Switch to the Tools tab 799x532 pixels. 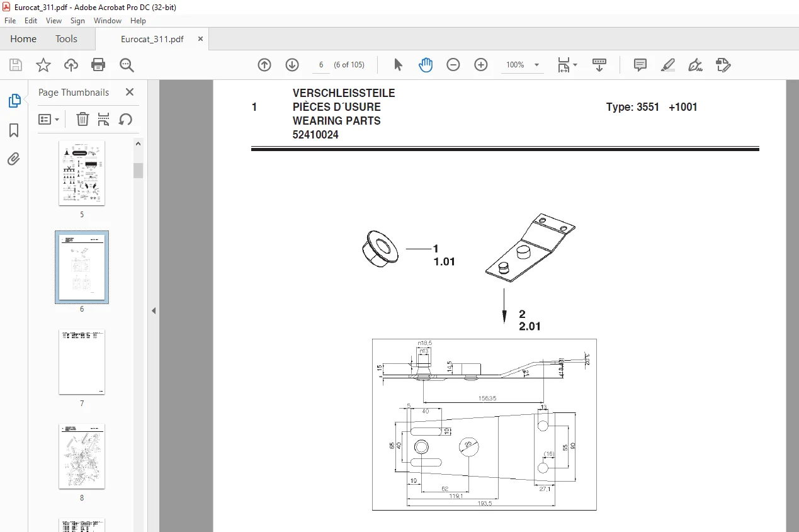pyautogui.click(x=66, y=39)
